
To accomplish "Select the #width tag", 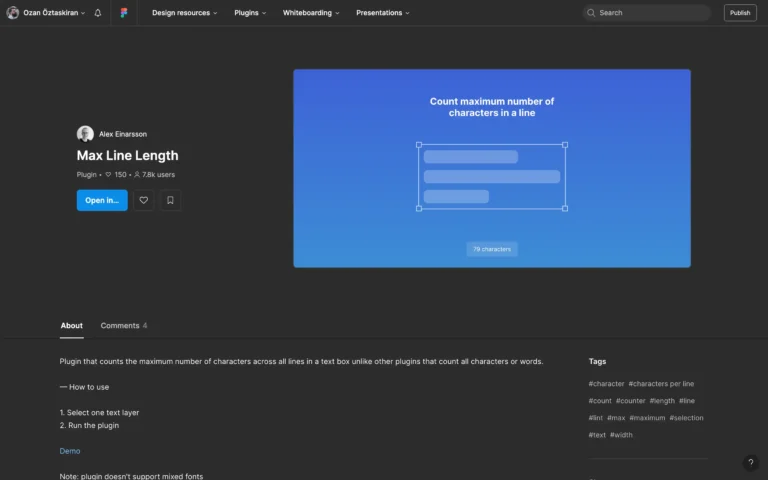I will 621,435.
